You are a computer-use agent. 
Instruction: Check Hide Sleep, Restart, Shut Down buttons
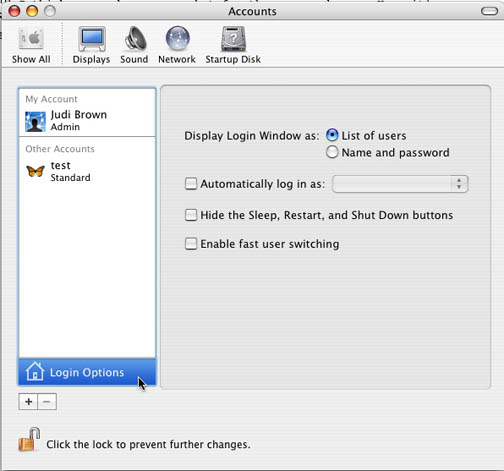191,215
